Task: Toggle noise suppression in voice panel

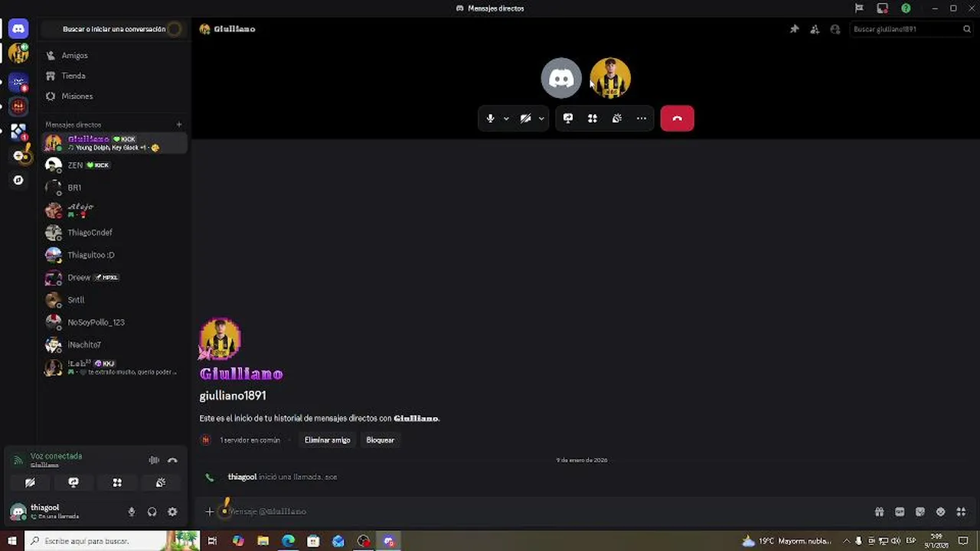Action: point(154,460)
